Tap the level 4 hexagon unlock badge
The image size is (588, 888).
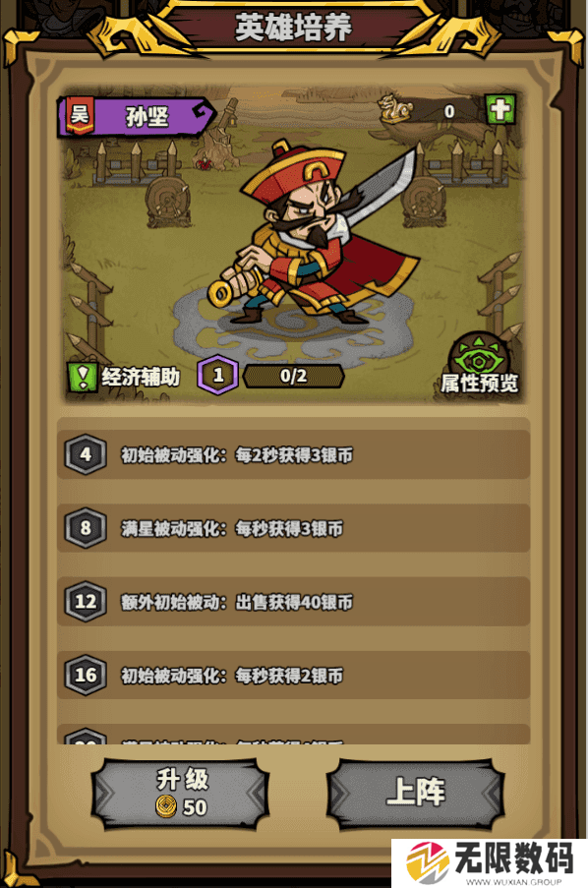pyautogui.click(x=86, y=454)
